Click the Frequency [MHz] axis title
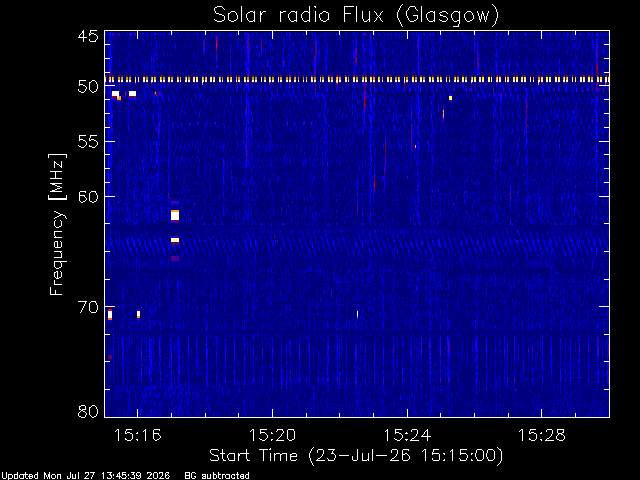 [x=57, y=224]
